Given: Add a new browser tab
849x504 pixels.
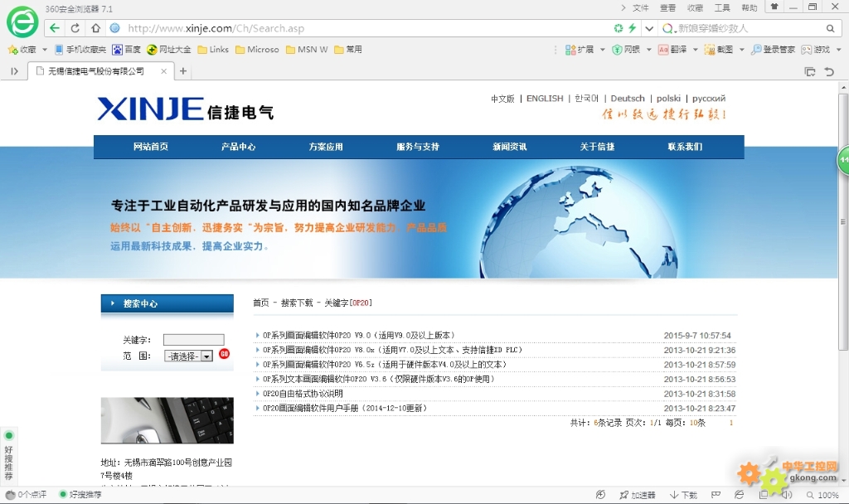Looking at the screenshot, I should click(183, 71).
